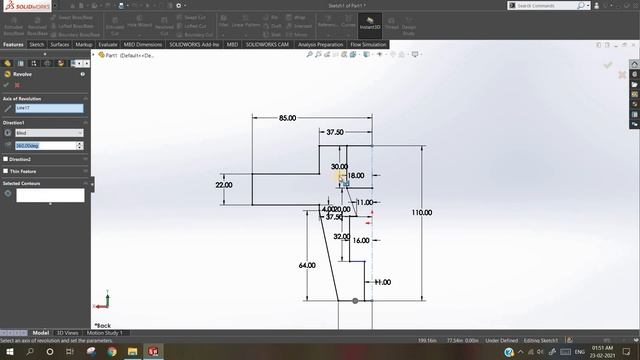Switch to Flow Simulation tab
Image resolution: width=640 pixels, height=360 pixels.
(368, 44)
